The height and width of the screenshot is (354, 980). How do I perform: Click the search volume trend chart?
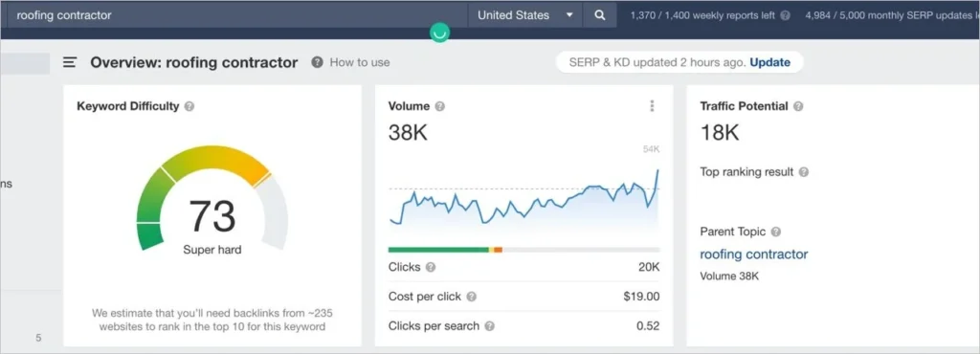click(523, 197)
